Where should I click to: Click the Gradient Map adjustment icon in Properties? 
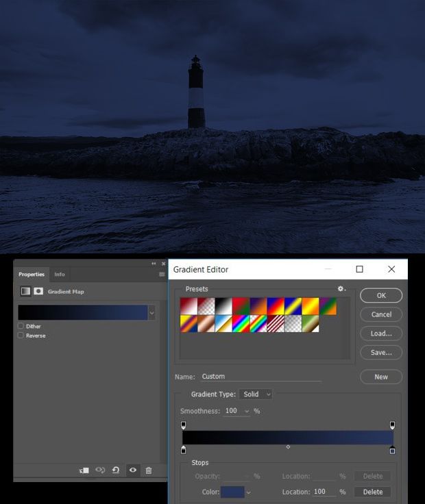[26, 291]
